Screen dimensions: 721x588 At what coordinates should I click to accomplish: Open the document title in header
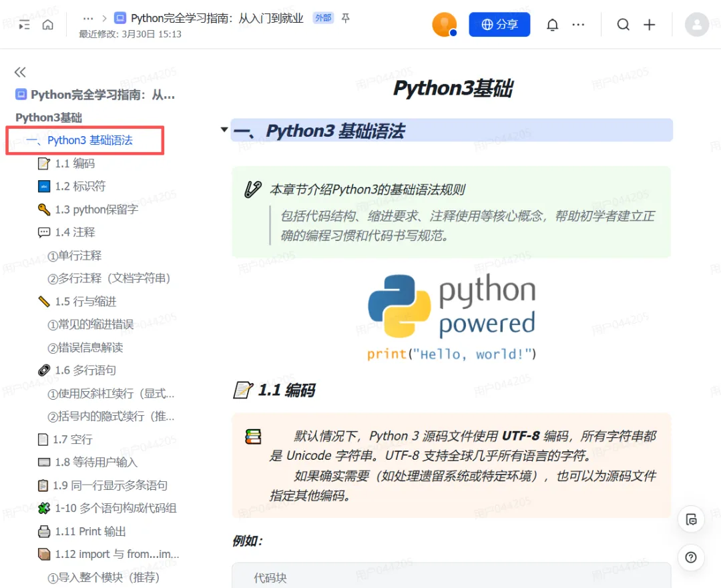217,19
